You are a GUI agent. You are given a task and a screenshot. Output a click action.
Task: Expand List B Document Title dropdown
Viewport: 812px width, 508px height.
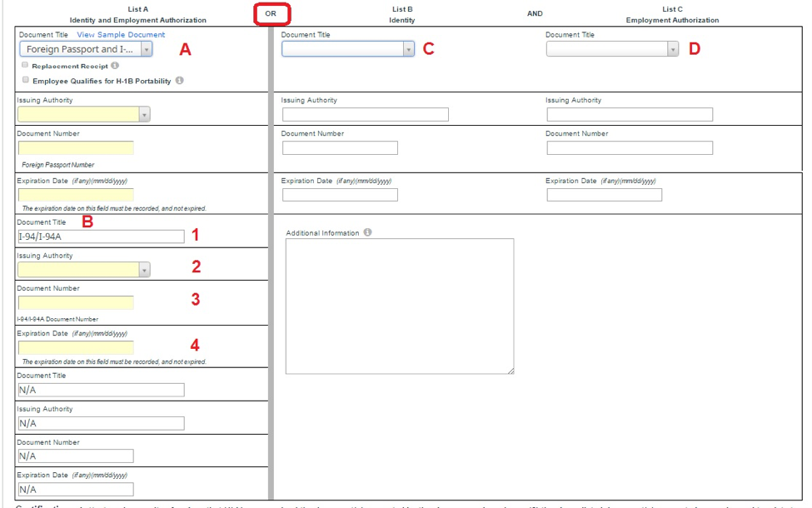click(x=347, y=49)
